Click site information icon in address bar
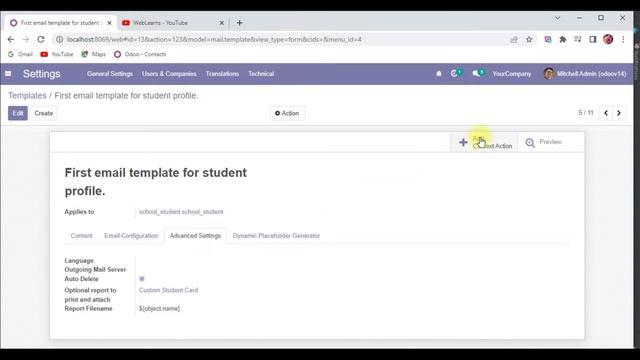The width and height of the screenshot is (640, 360). 59,40
